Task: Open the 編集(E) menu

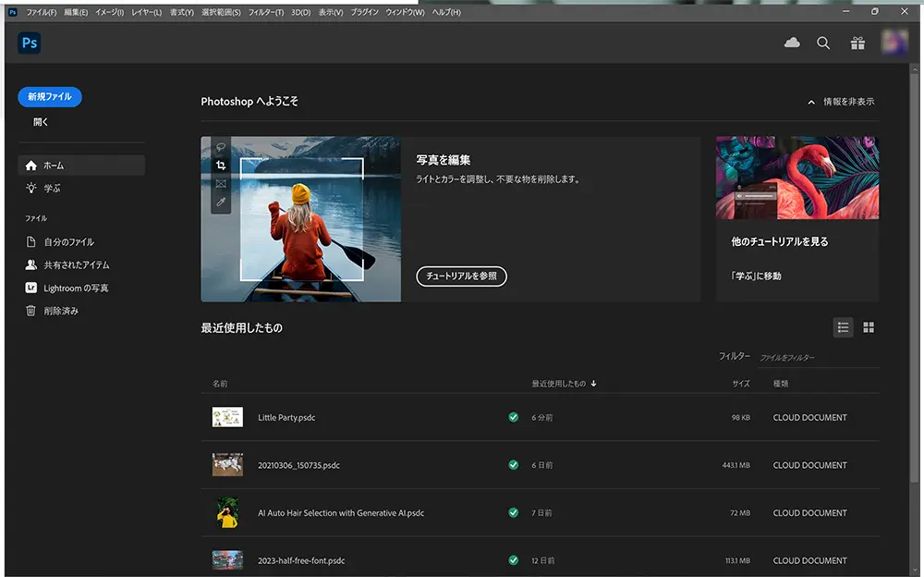Action: (76, 12)
